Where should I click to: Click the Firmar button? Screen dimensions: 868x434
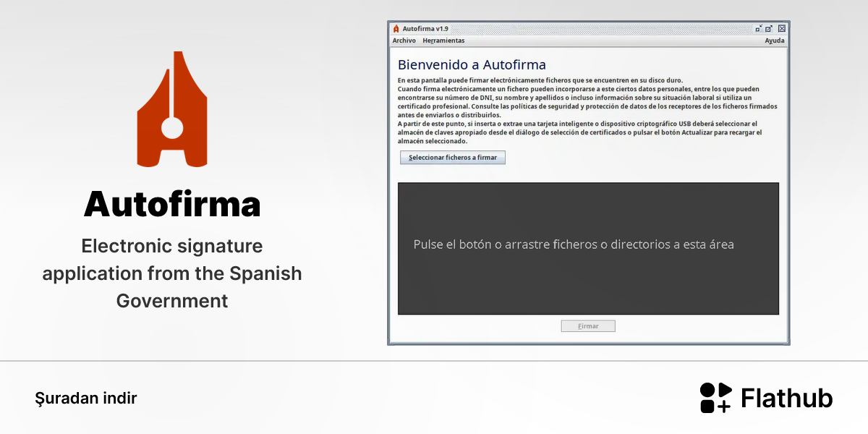tap(588, 326)
